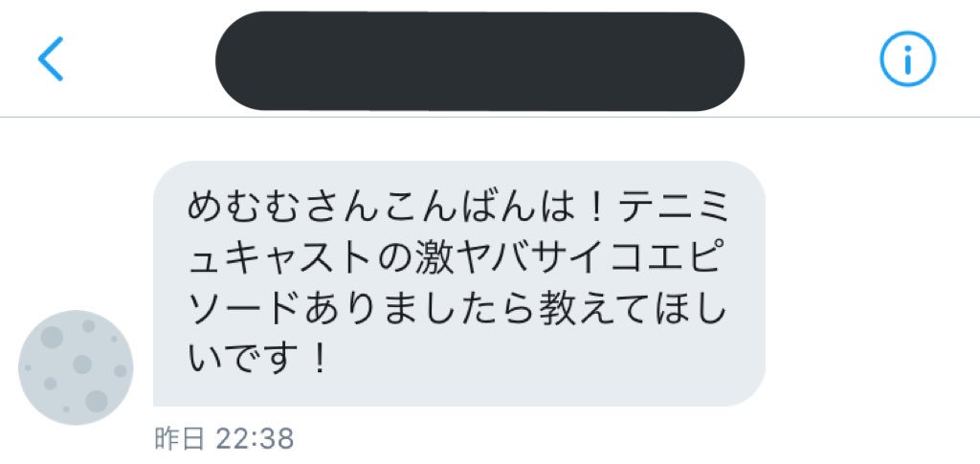Click the second message line starting ュキャスト
The width and height of the screenshot is (980, 464).
[458, 260]
